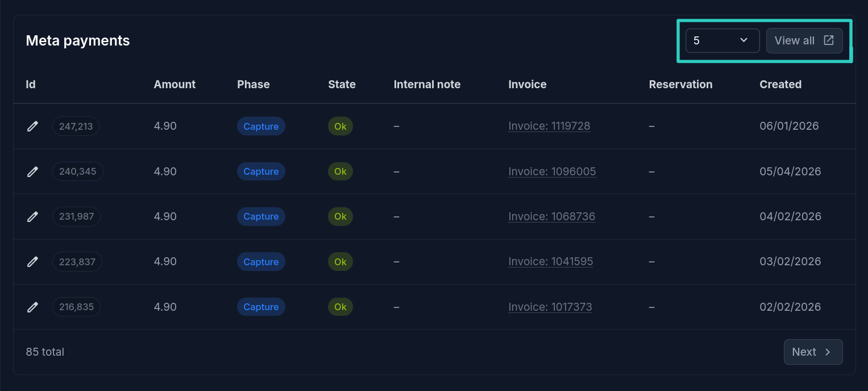Image resolution: width=868 pixels, height=391 pixels.
Task: Click the Capture phase badge of the first row
Action: (x=261, y=126)
